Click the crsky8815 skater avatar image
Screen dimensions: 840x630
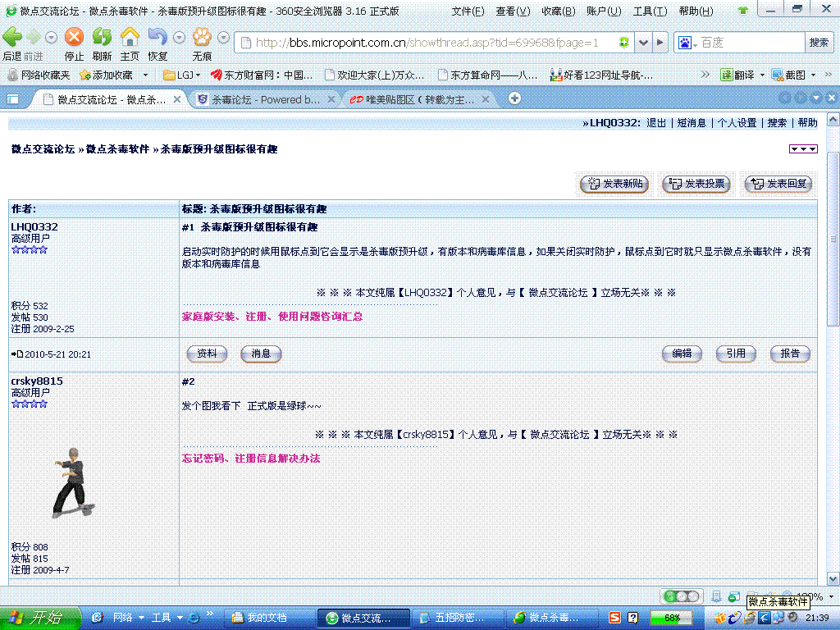[73, 482]
